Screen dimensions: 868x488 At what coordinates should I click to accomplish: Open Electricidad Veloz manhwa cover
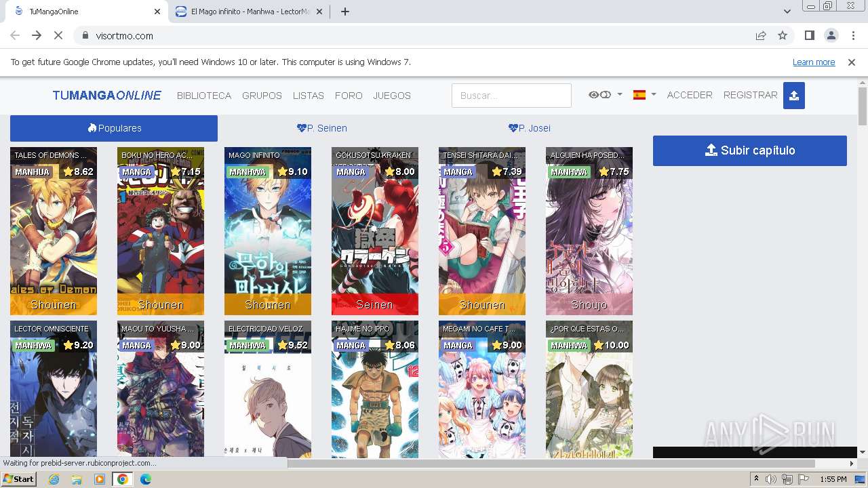point(268,389)
